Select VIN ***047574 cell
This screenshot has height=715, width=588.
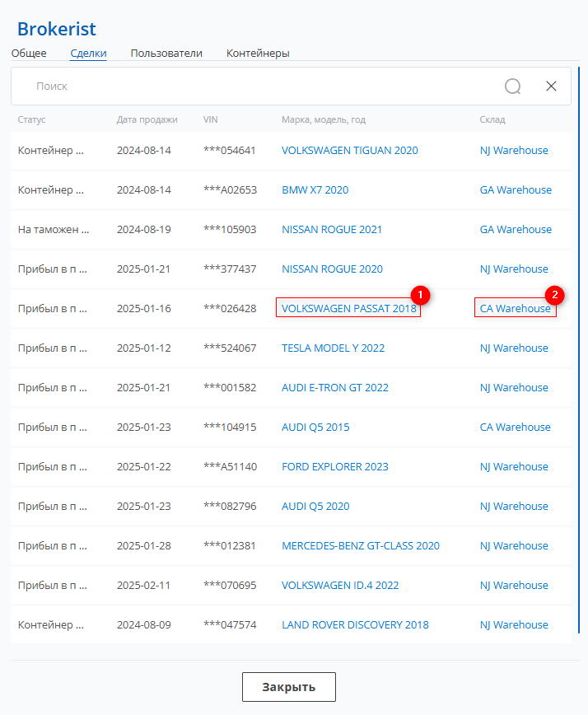pos(230,624)
